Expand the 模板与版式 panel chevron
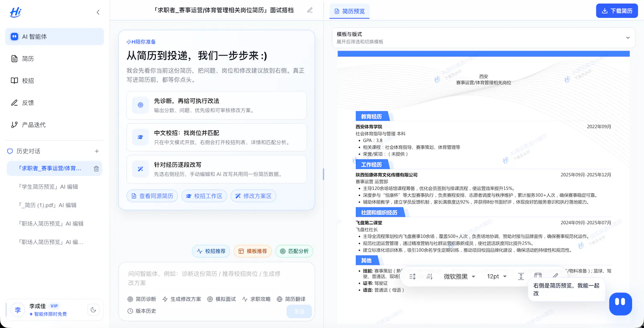This screenshot has width=644, height=328. tap(628, 38)
